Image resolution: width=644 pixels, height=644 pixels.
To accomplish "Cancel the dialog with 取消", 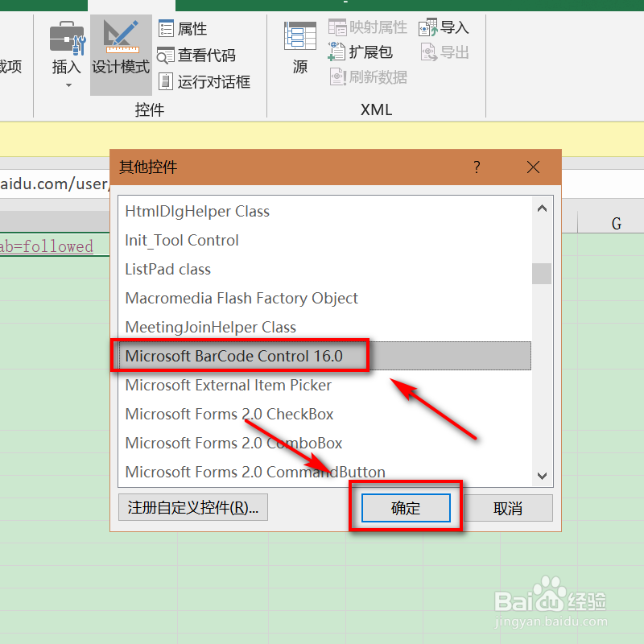I will pyautogui.click(x=508, y=509).
